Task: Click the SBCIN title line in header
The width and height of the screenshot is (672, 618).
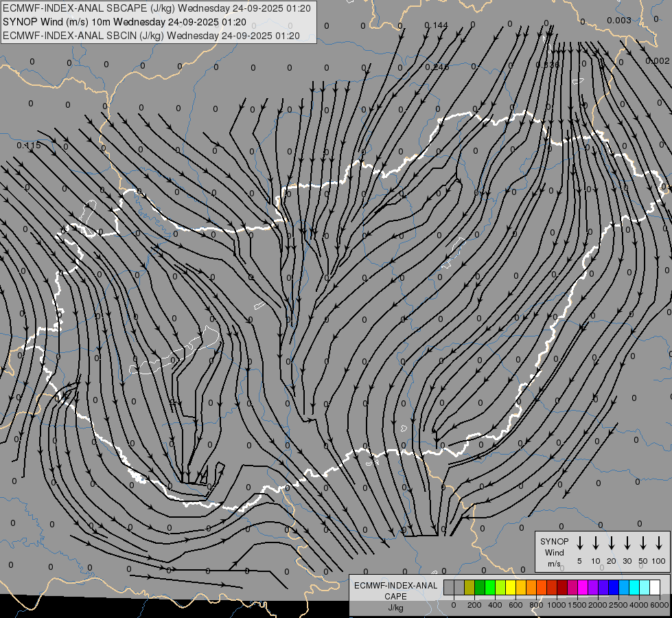Action: click(151, 36)
